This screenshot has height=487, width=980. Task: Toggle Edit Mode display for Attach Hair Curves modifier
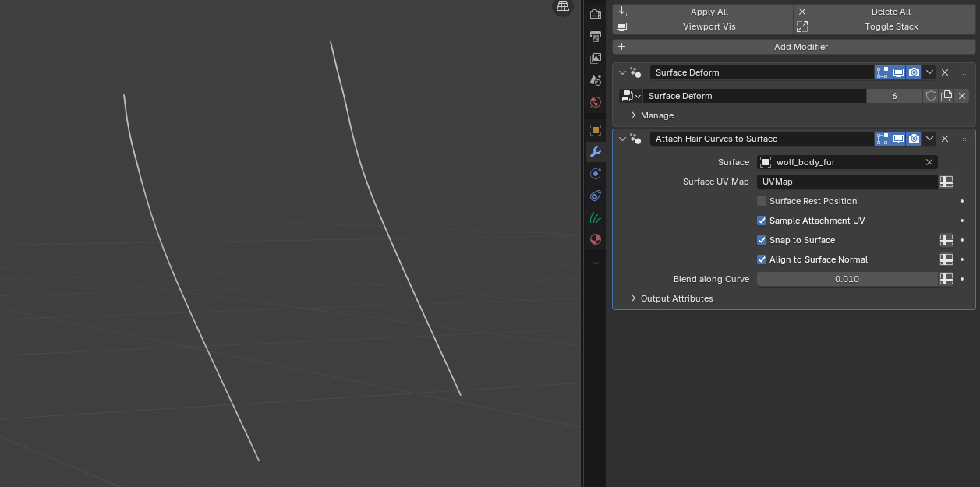[882, 139]
